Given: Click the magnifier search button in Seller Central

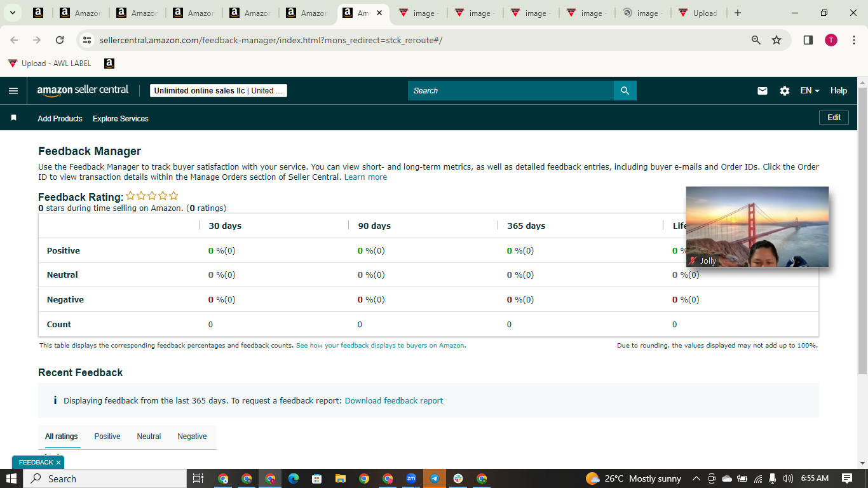Looking at the screenshot, I should tap(625, 91).
